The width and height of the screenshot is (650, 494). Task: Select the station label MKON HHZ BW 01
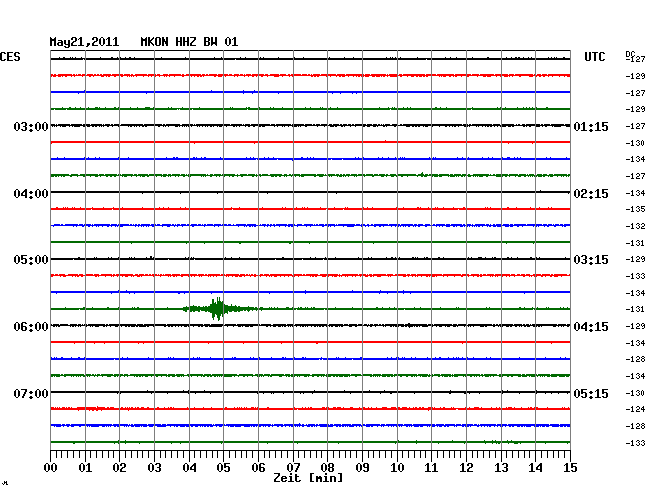pos(189,42)
